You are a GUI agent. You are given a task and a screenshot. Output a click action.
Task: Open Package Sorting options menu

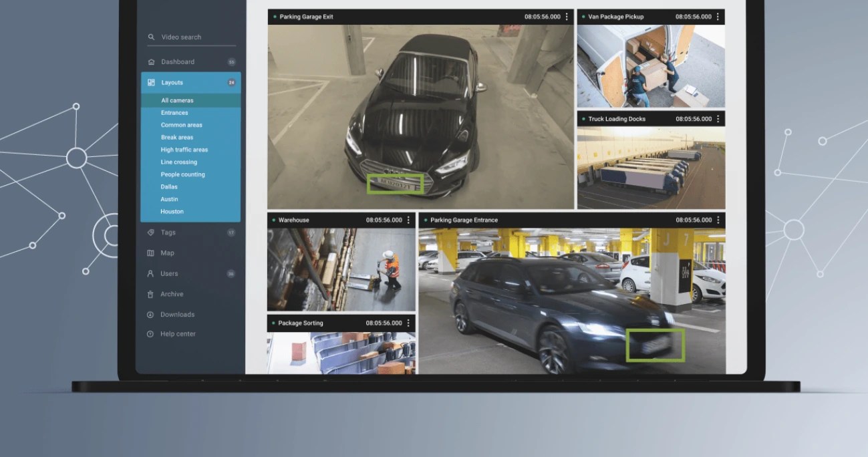408,323
